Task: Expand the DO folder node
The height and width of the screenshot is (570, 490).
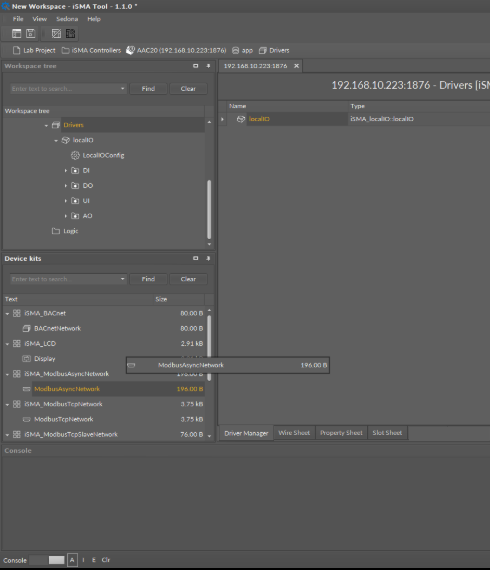Action: click(66, 186)
